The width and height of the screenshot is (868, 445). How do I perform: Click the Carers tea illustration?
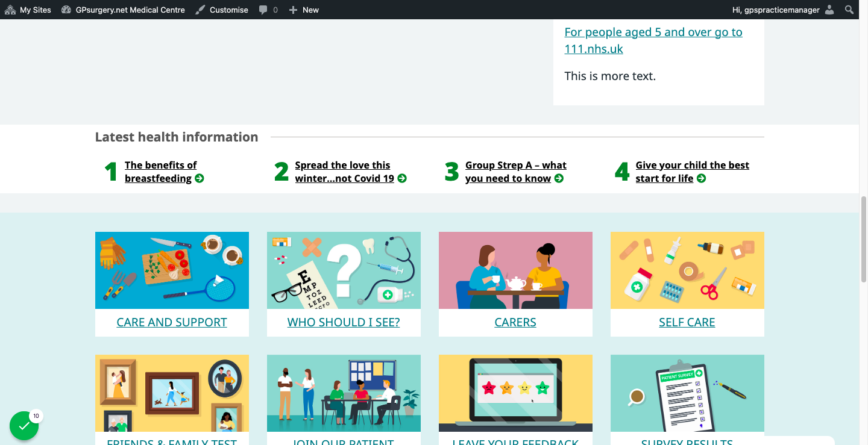515,270
